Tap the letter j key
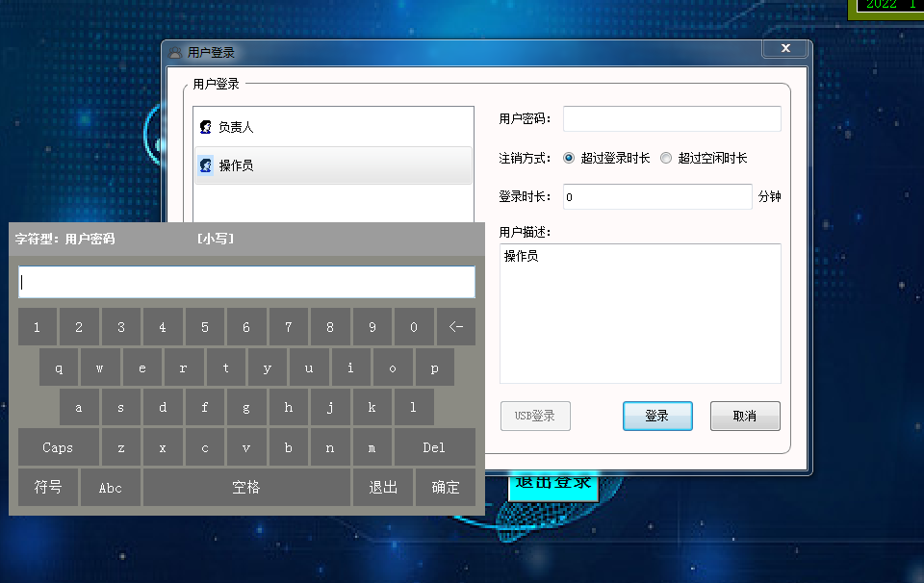This screenshot has height=583, width=924. click(x=330, y=407)
